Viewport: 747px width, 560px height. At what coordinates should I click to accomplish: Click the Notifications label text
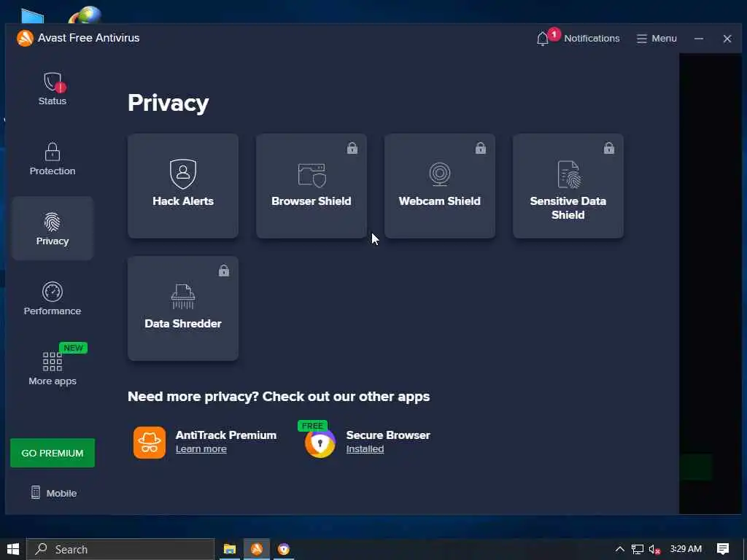(592, 39)
